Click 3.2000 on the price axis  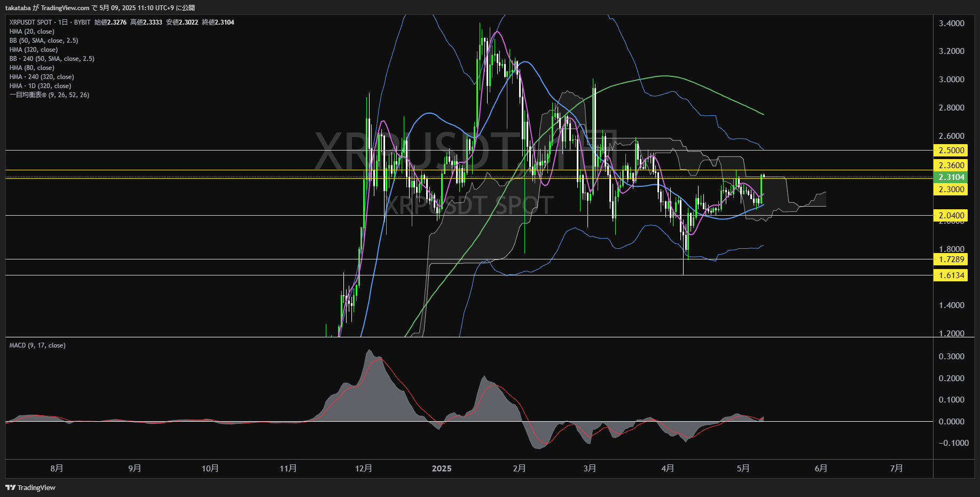click(x=952, y=51)
